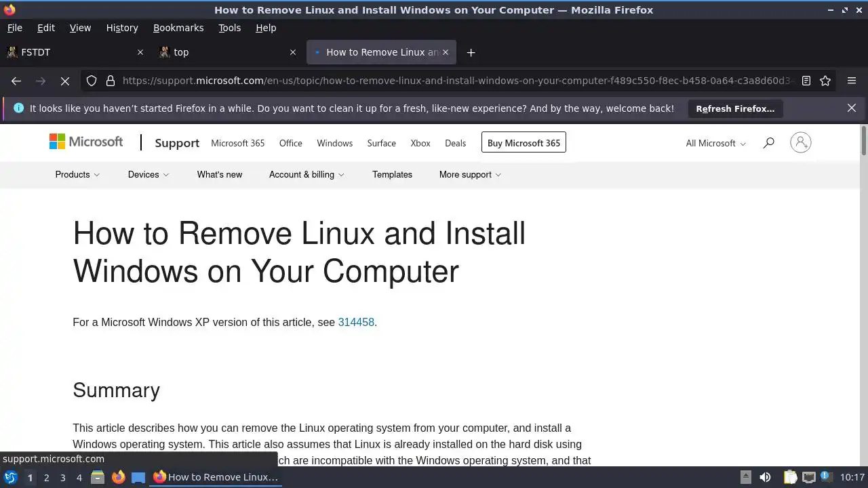The image size is (868, 488).
Task: Switch to virtual desktop 2
Action: (x=46, y=478)
